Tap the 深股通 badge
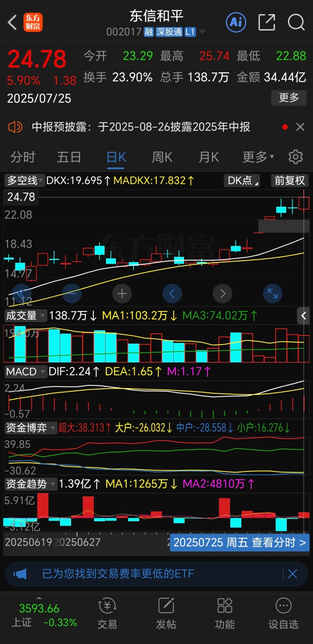The width and height of the screenshot is (313, 644). click(x=169, y=32)
